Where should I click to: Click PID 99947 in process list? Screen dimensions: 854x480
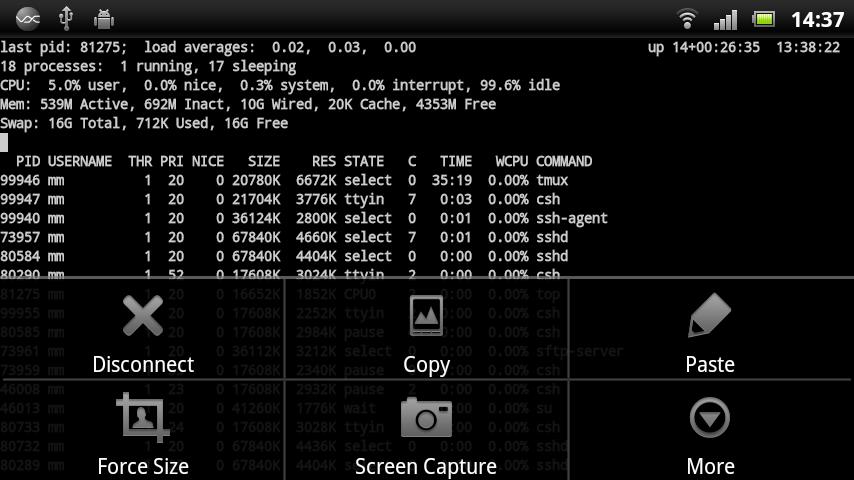click(20, 199)
